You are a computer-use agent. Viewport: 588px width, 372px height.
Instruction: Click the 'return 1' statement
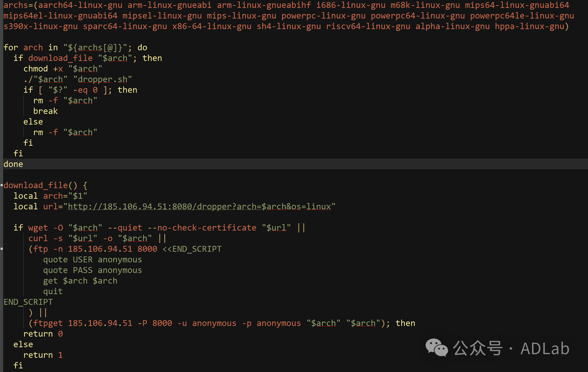(43, 355)
